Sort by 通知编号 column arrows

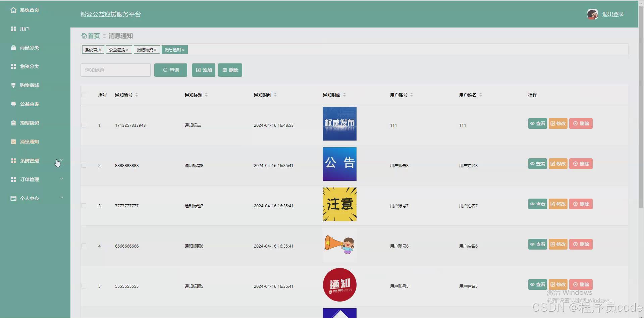(137, 95)
